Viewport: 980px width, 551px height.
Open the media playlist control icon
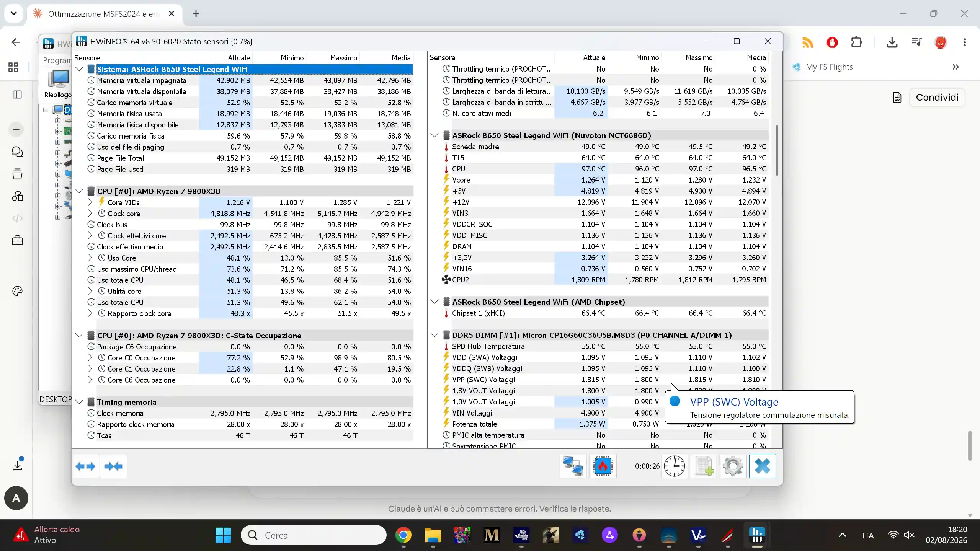tap(916, 42)
